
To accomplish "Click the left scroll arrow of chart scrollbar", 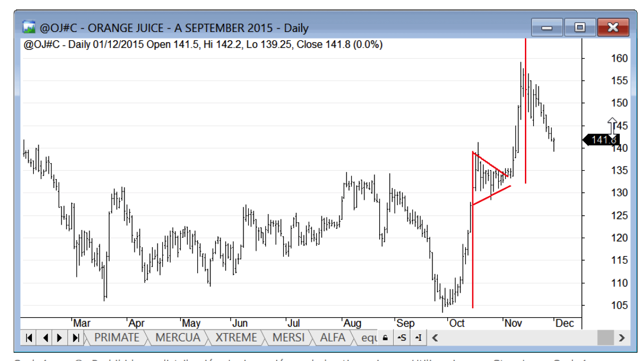I will coord(435,338).
